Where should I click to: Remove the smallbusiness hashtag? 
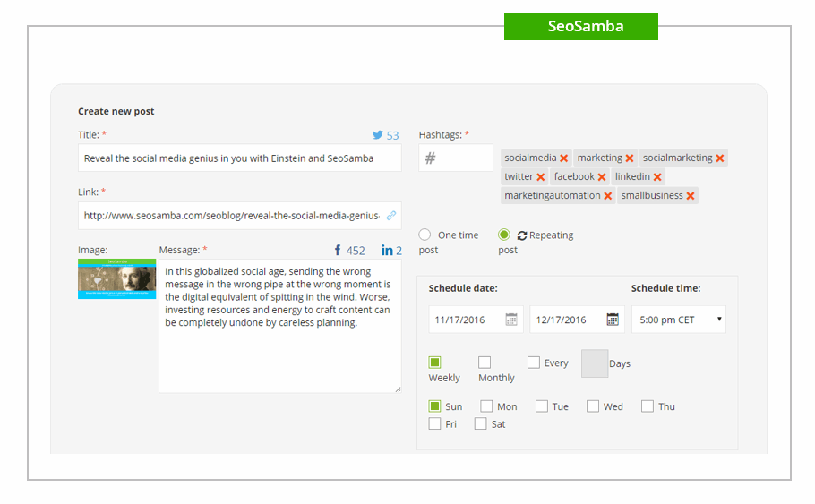click(x=691, y=196)
